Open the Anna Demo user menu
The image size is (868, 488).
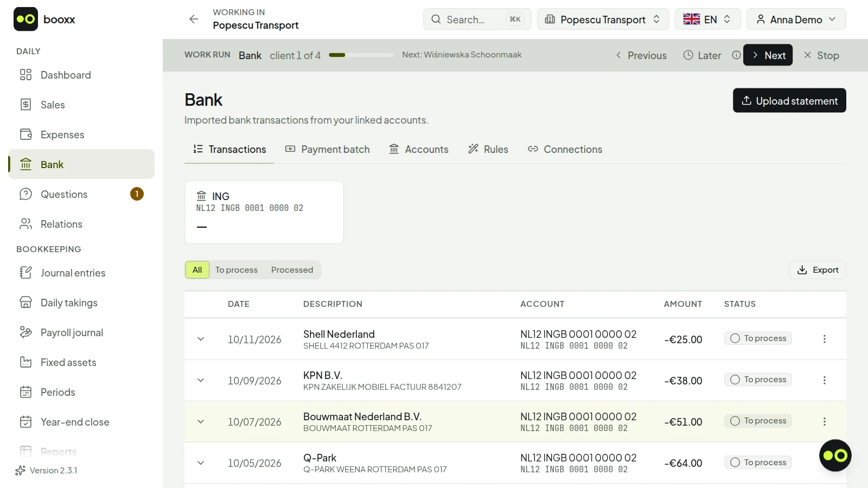pyautogui.click(x=796, y=19)
